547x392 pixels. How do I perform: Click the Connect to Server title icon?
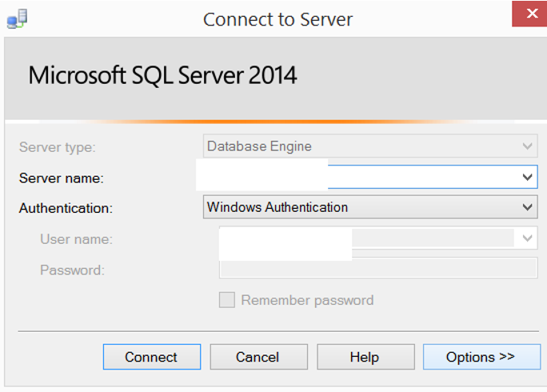click(x=17, y=19)
